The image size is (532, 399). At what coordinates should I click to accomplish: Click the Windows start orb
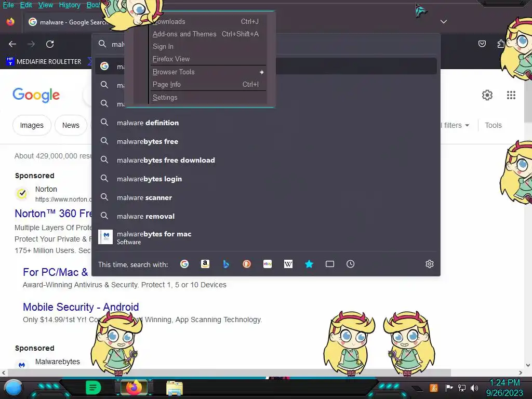click(14, 388)
